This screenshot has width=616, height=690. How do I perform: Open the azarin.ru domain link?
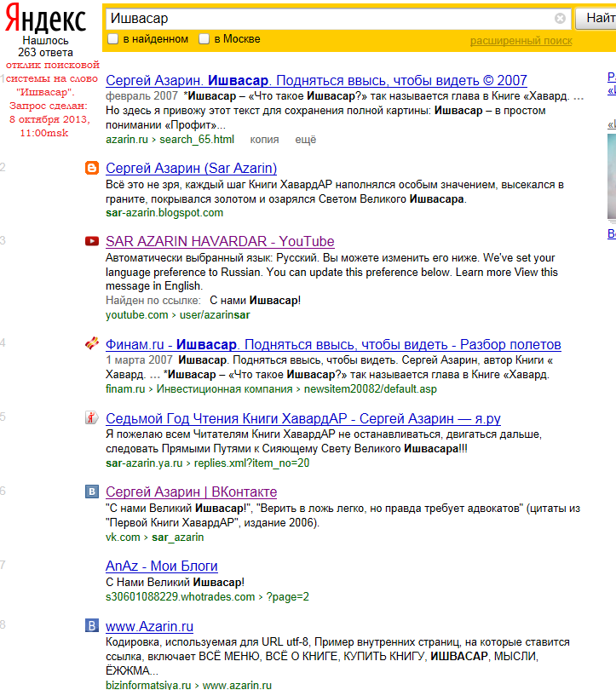click(127, 140)
